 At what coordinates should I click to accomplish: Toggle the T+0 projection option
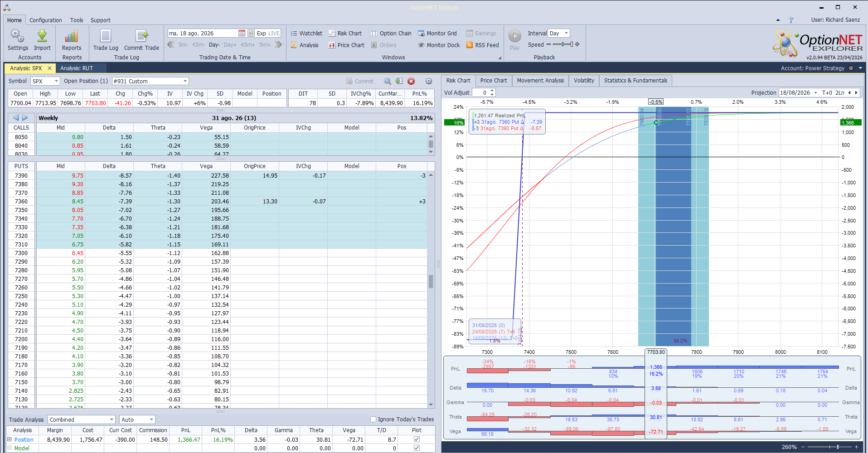point(827,92)
